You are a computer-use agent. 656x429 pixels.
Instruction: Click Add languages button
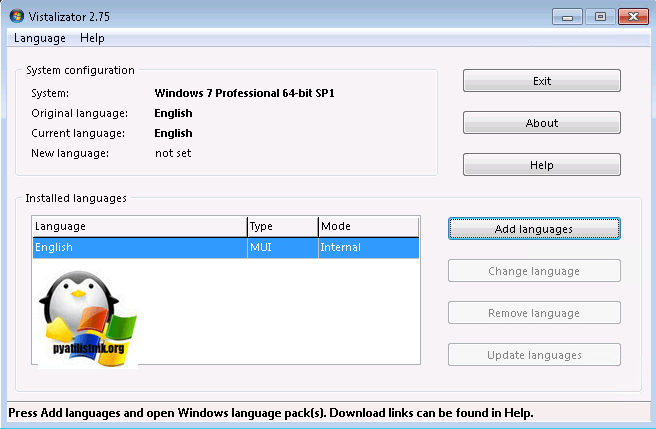(x=534, y=229)
